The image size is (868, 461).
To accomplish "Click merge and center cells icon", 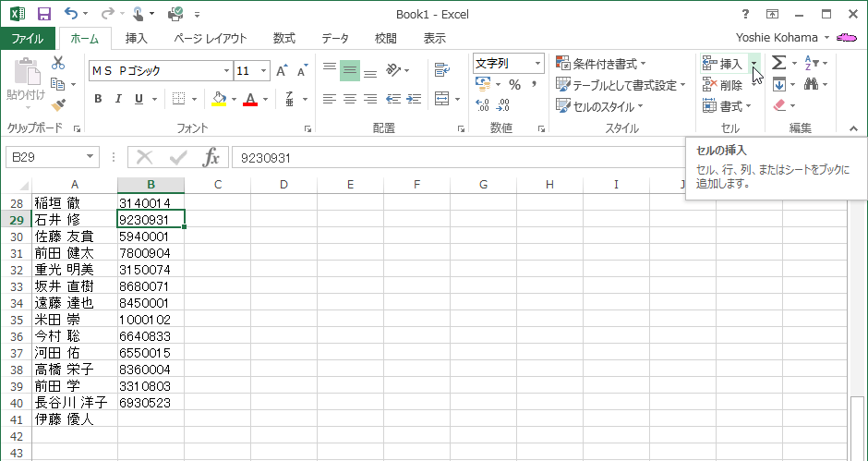I will 441,99.
